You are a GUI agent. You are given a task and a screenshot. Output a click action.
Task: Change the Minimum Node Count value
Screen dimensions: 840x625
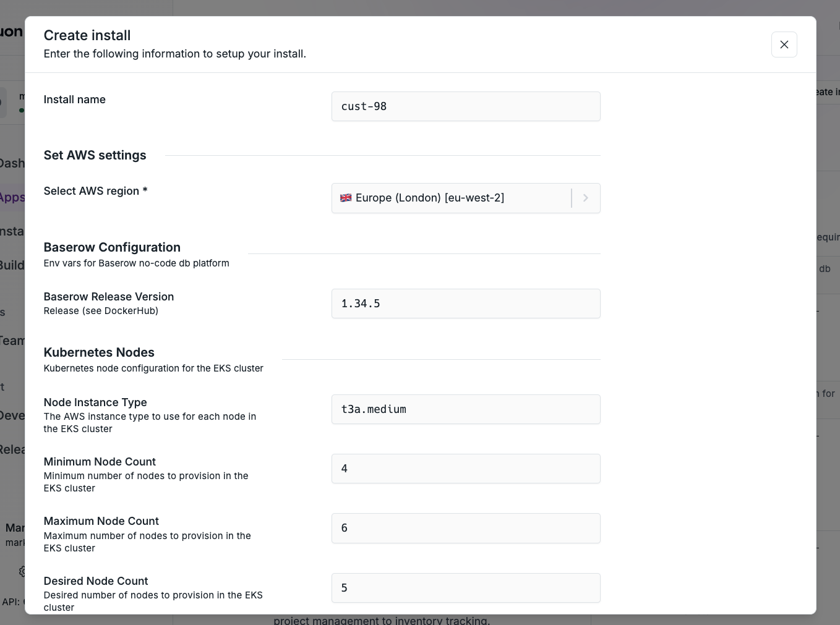point(466,469)
